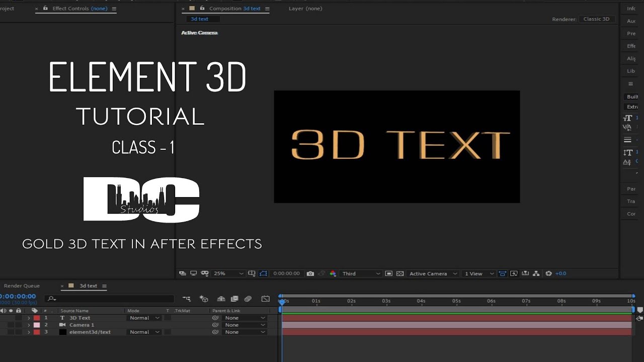
Task: Open the Active Camera view dropdown
Action: pyautogui.click(x=433, y=274)
